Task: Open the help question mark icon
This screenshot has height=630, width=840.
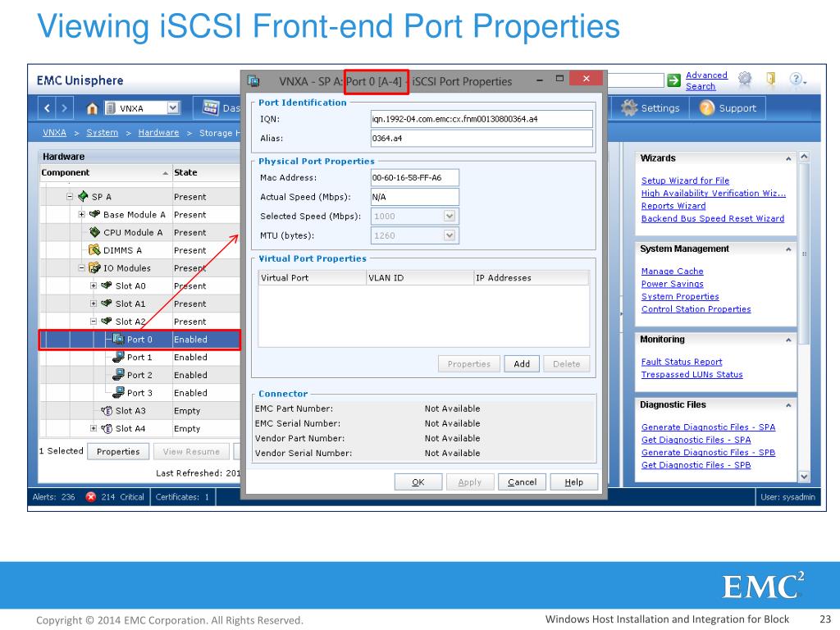Action: coord(796,80)
